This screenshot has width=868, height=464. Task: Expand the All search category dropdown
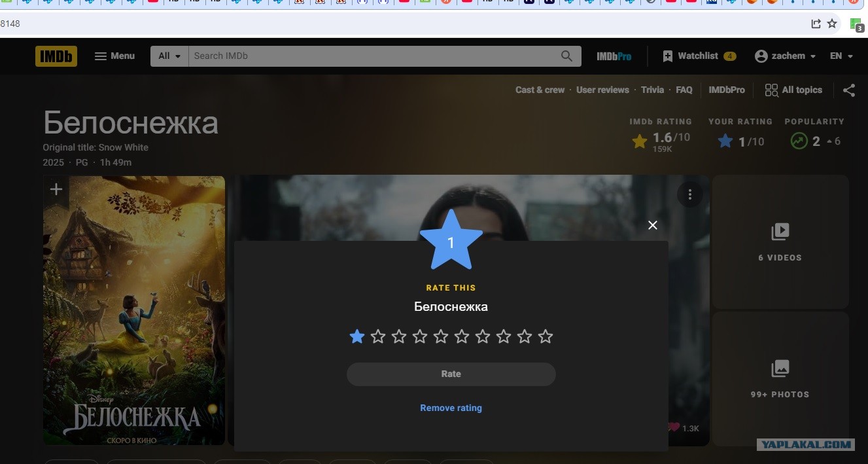[169, 56]
